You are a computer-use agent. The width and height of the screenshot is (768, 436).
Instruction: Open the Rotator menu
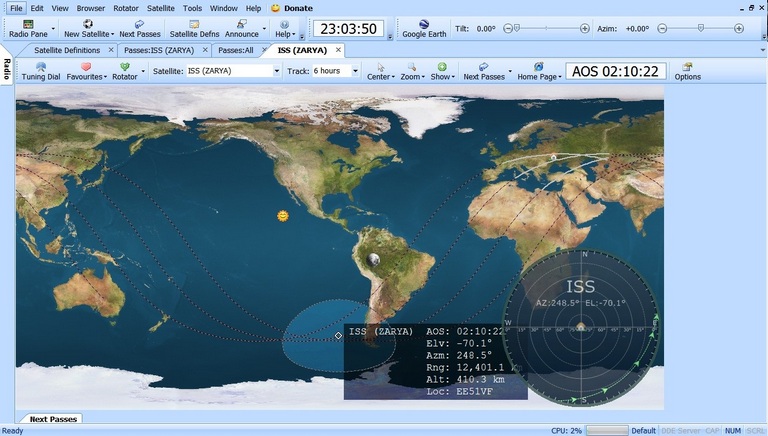126,8
